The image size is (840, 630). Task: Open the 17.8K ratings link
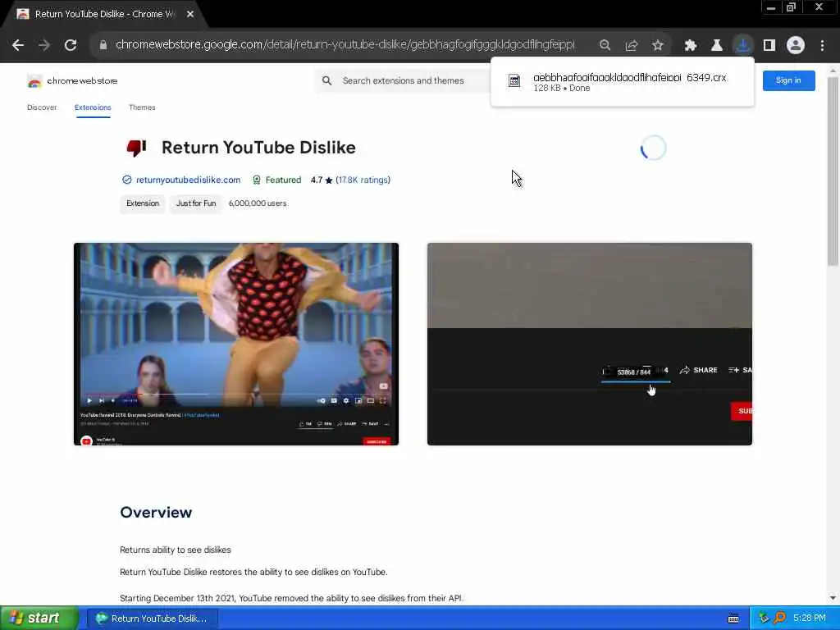pyautogui.click(x=363, y=180)
